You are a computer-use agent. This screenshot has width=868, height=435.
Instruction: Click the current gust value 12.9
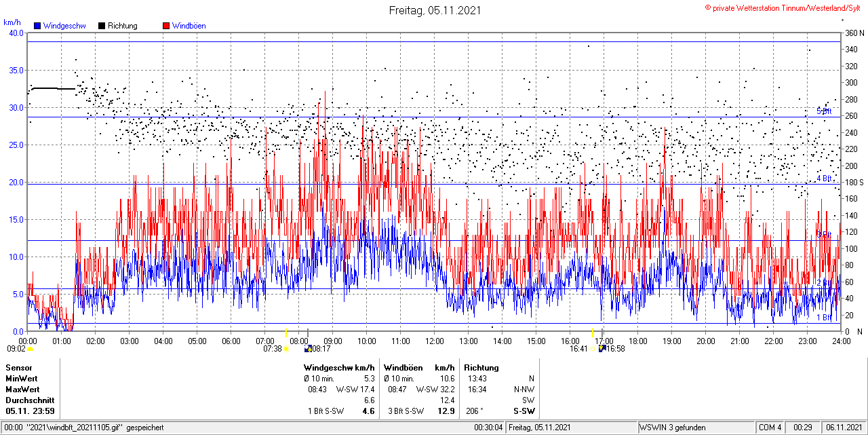point(448,411)
